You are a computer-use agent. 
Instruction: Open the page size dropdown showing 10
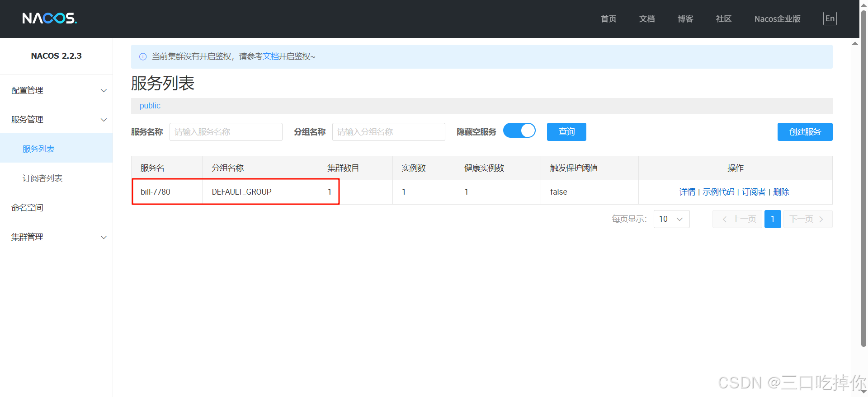point(671,219)
